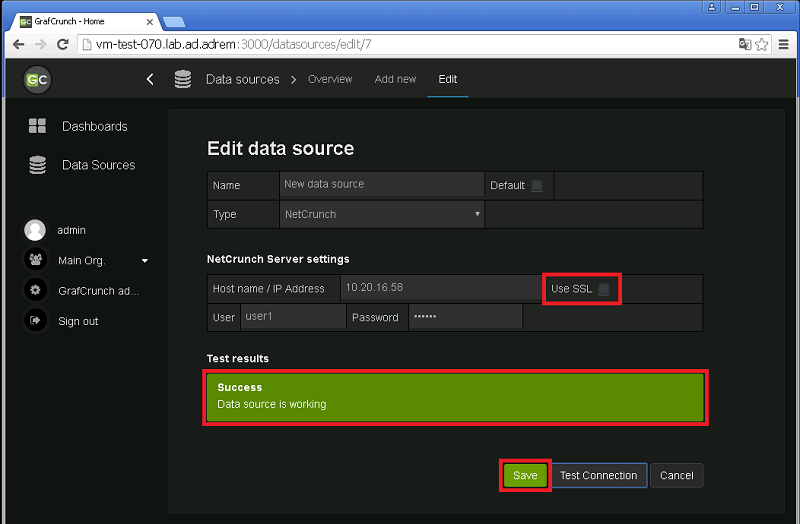This screenshot has width=800, height=524.
Task: Click the Data sources database icon in header
Action: coord(183,79)
